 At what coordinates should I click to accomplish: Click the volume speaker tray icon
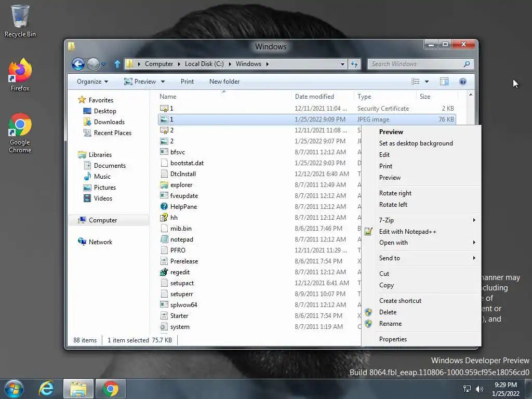(480, 389)
